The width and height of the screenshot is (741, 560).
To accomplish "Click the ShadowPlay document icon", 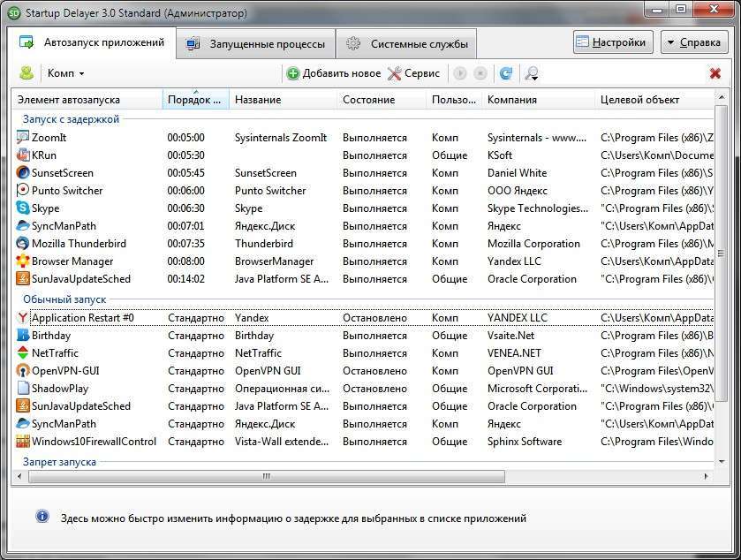I will (23, 388).
